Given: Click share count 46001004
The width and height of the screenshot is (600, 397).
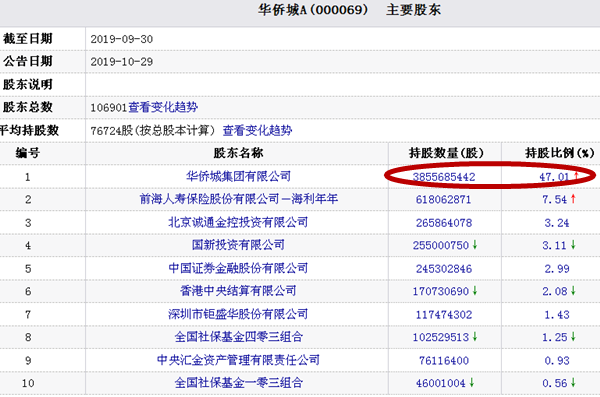Looking at the screenshot, I should 440,383.
